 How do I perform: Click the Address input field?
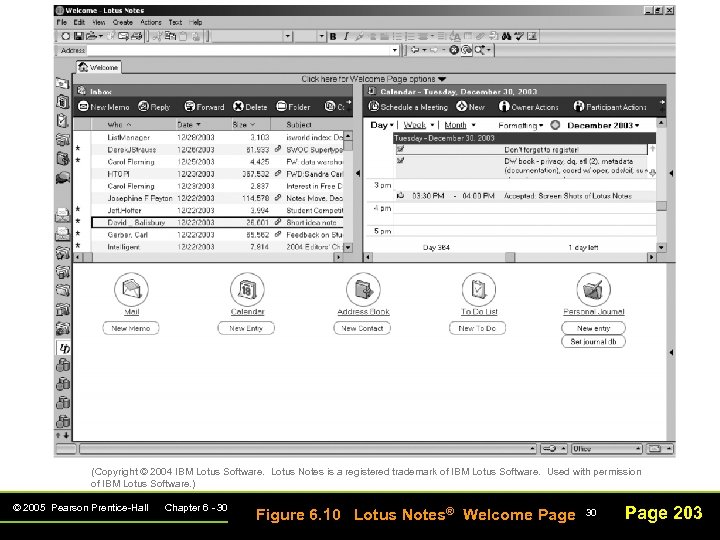(238, 50)
